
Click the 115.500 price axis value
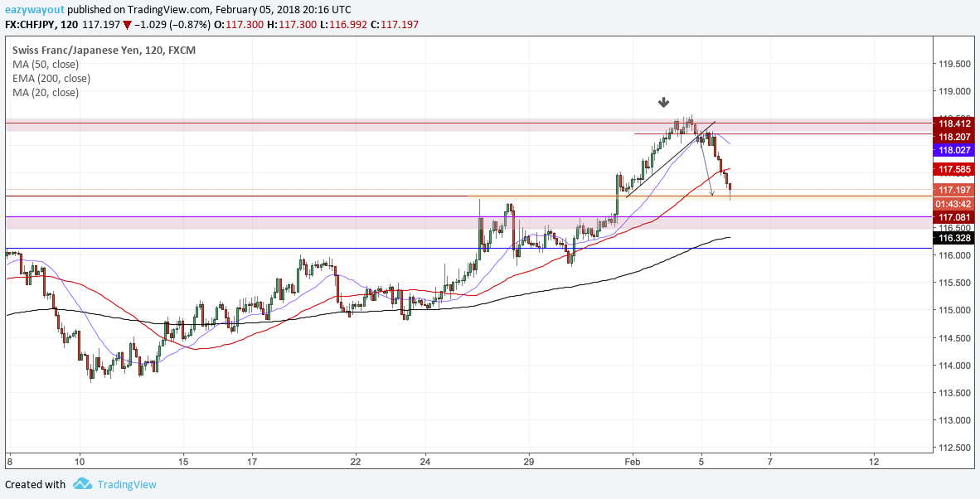coord(956,283)
